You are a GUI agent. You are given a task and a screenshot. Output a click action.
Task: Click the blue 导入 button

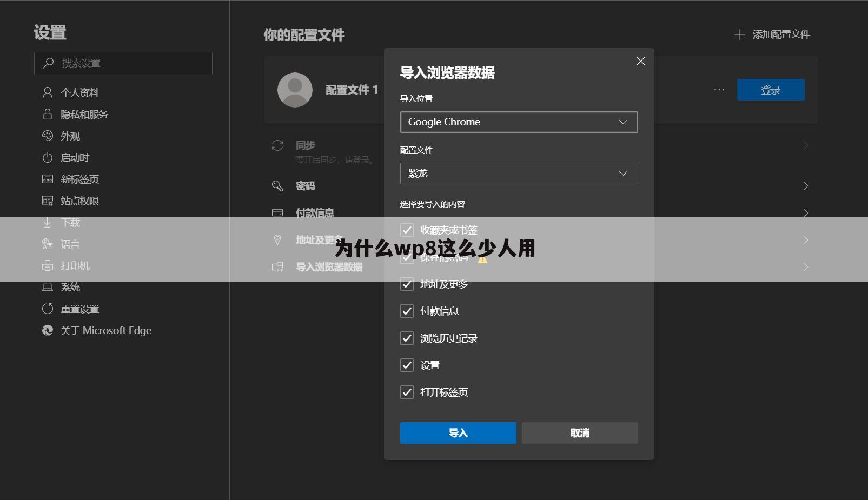[458, 433]
